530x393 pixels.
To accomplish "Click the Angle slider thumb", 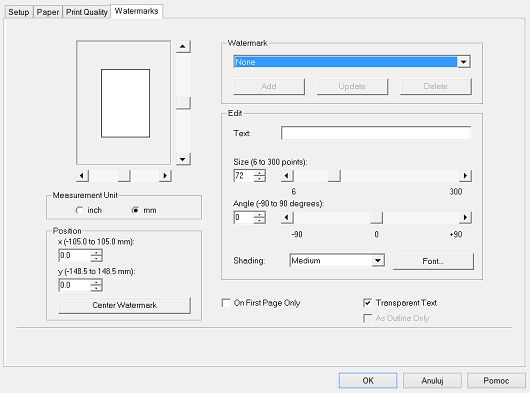I will (376, 217).
